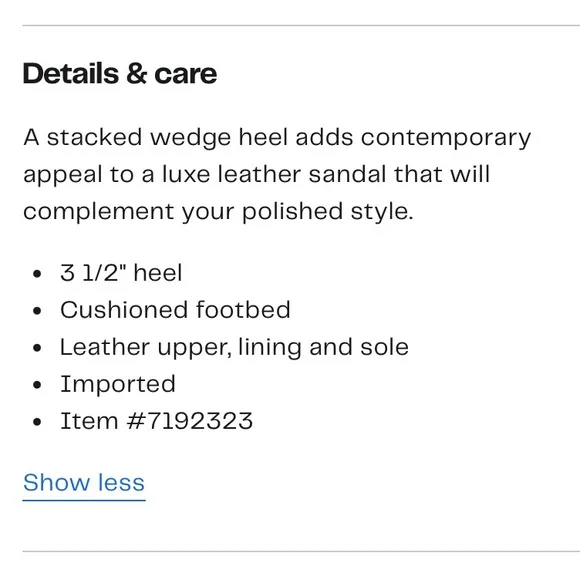Select the Details & care heading
Image resolution: width=580 pixels, height=580 pixels.
[120, 74]
